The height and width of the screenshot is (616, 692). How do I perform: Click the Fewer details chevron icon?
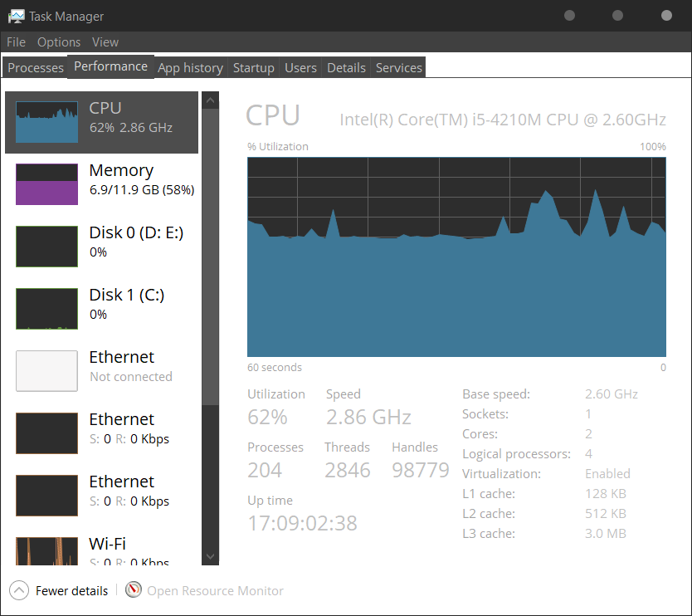[x=19, y=590]
